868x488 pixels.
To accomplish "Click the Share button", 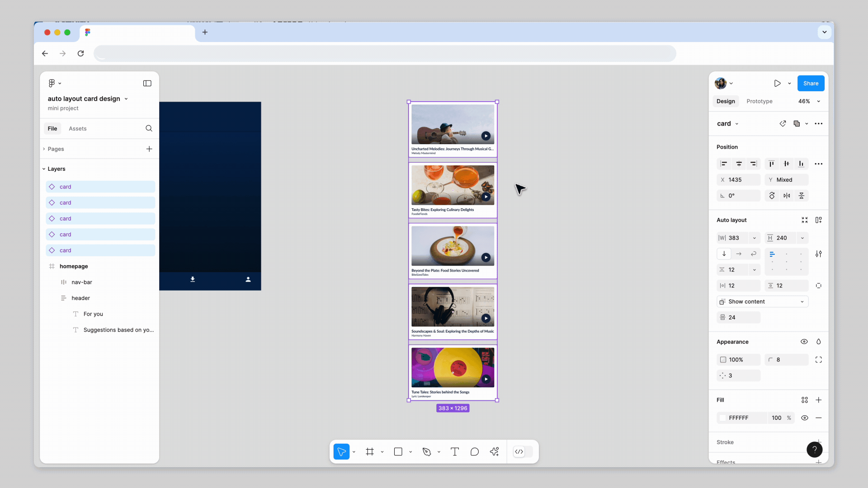I will tap(811, 83).
